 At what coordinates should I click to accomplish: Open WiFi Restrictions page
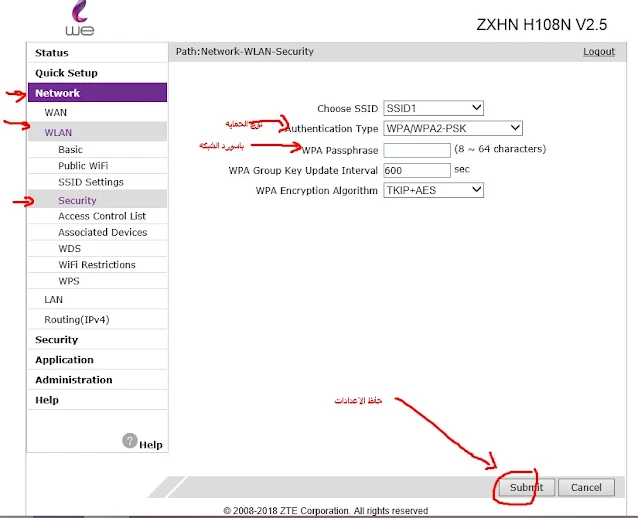pyautogui.click(x=98, y=265)
